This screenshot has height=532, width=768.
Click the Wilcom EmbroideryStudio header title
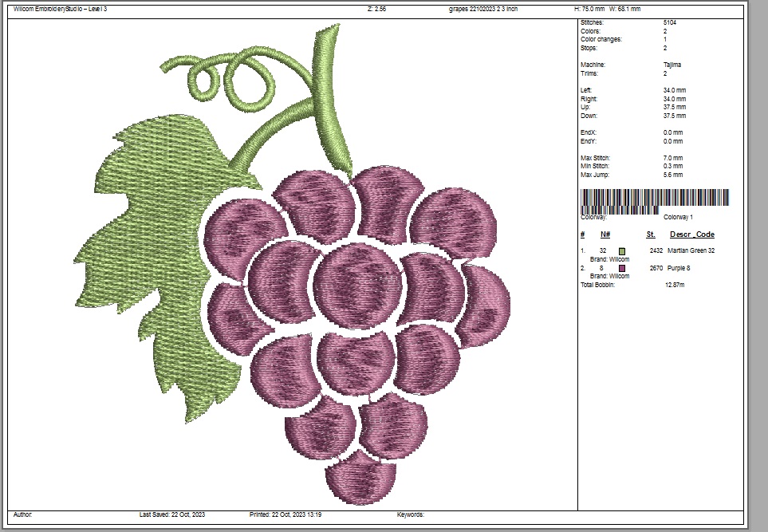coord(61,9)
